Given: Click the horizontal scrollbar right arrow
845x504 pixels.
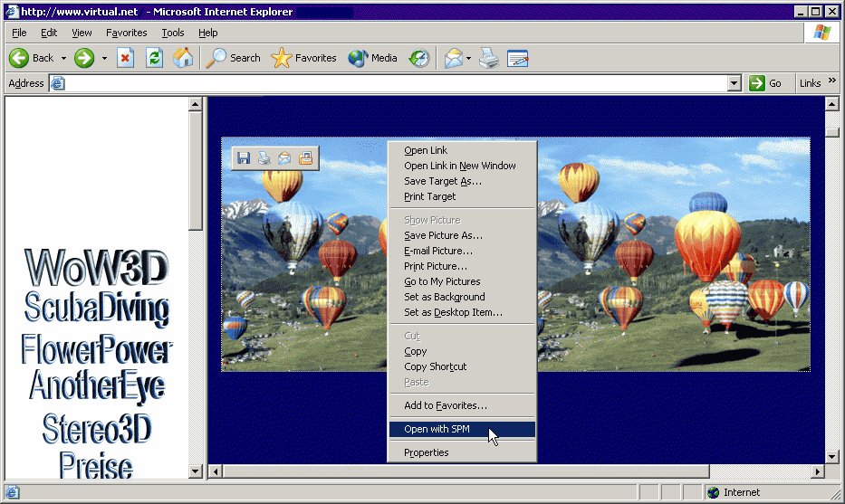Looking at the screenshot, I should coord(818,471).
